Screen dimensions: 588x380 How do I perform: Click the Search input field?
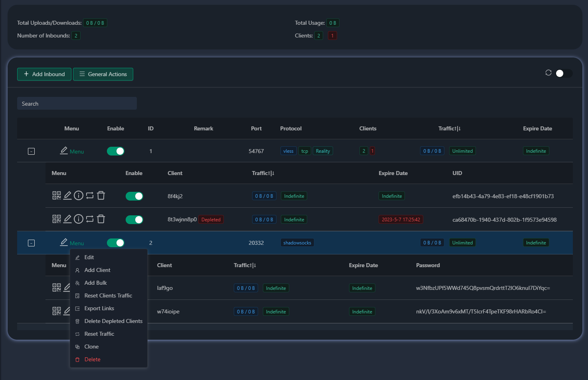pos(77,104)
